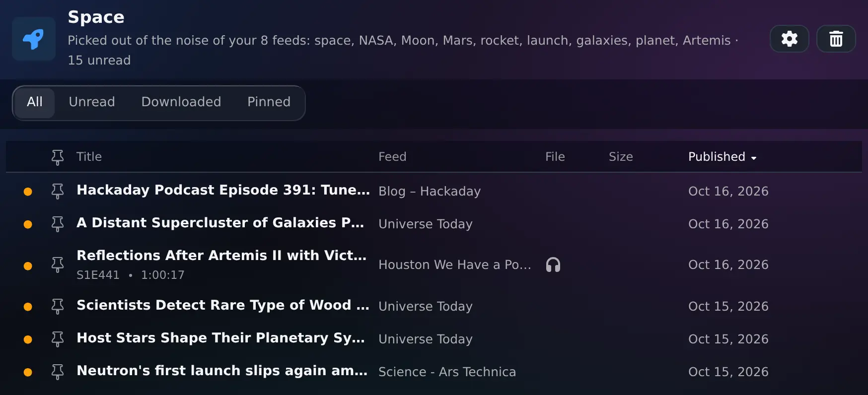Click headphones icon for Artemis II episode
The width and height of the screenshot is (868, 395).
tap(553, 264)
